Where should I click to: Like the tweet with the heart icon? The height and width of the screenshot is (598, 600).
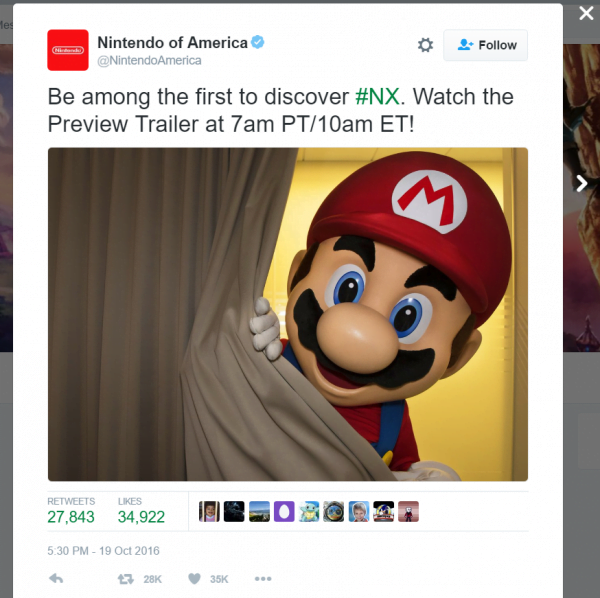(194, 578)
